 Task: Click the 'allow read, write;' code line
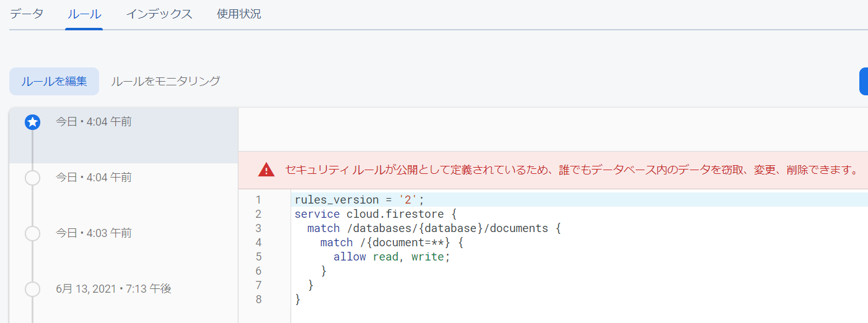392,257
